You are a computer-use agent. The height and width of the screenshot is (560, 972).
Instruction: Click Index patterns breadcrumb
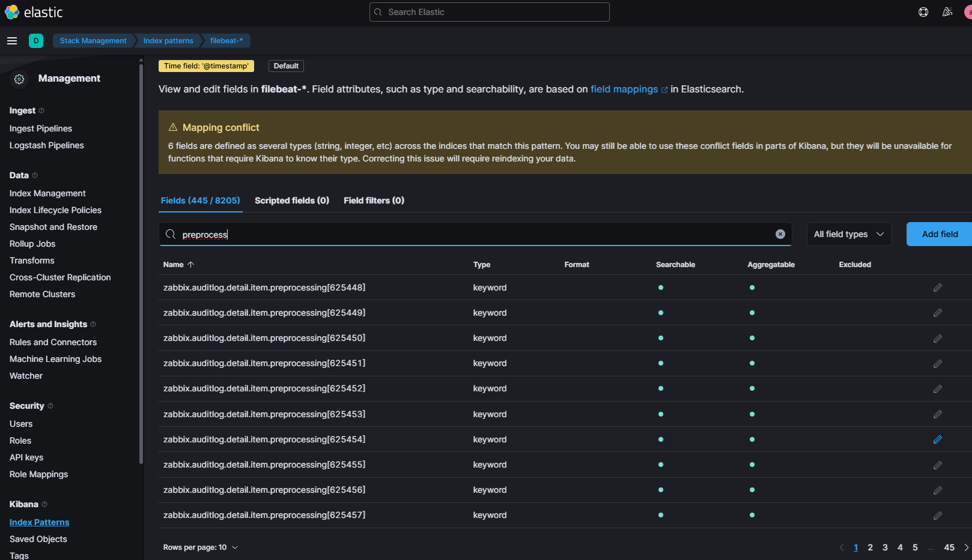click(x=168, y=41)
